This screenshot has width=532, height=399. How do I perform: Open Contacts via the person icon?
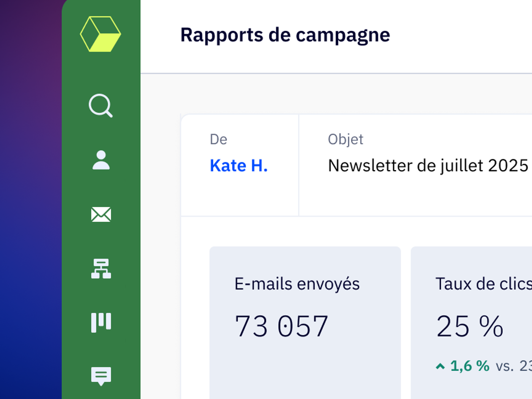pos(101,160)
